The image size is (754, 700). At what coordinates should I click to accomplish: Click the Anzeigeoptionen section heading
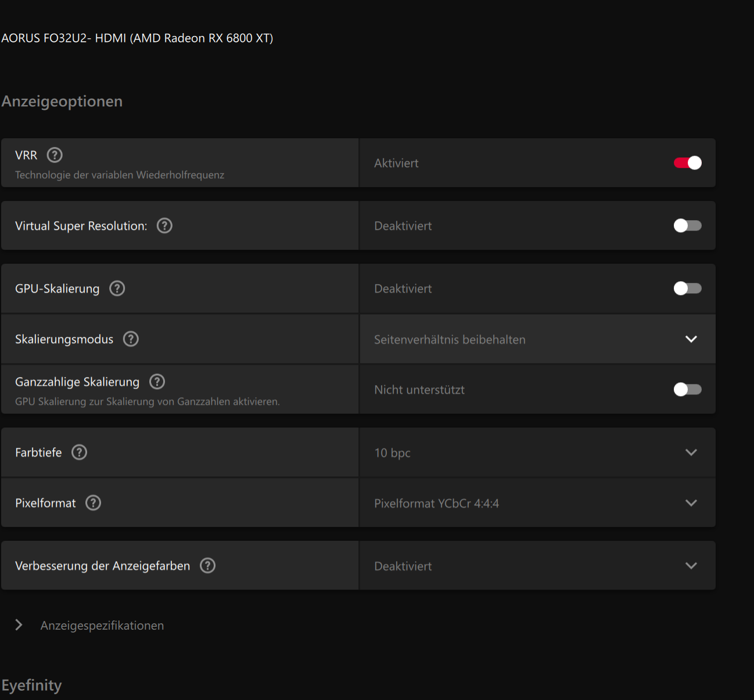click(x=62, y=101)
